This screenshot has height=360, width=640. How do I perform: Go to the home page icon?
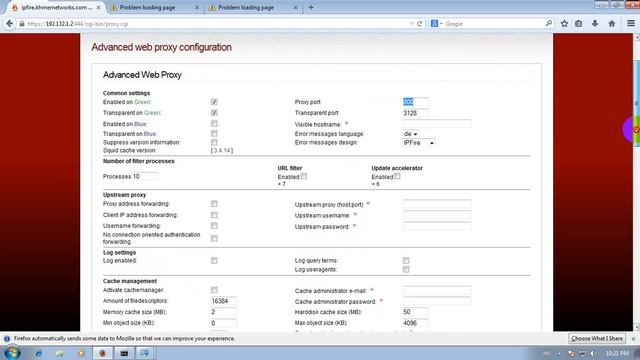[611, 24]
